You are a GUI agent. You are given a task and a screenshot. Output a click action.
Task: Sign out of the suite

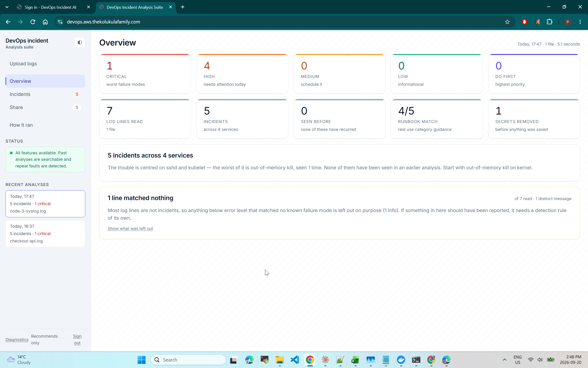pyautogui.click(x=77, y=339)
